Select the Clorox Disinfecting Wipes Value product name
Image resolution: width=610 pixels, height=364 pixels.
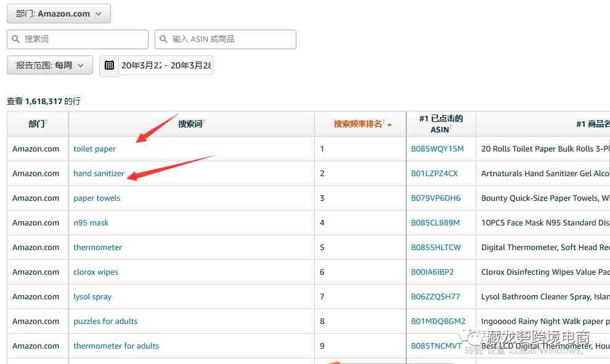(x=545, y=272)
